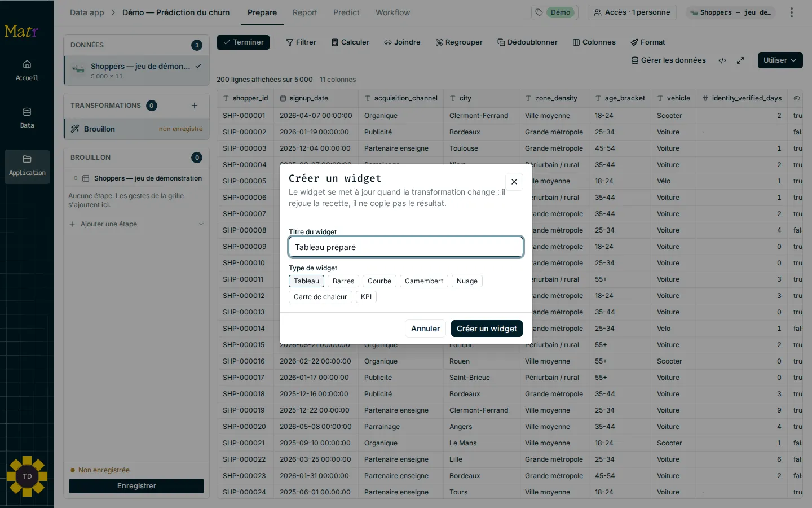Screen dimensions: 812x508
Task: Select the Tableau widget type
Action: click(306, 281)
